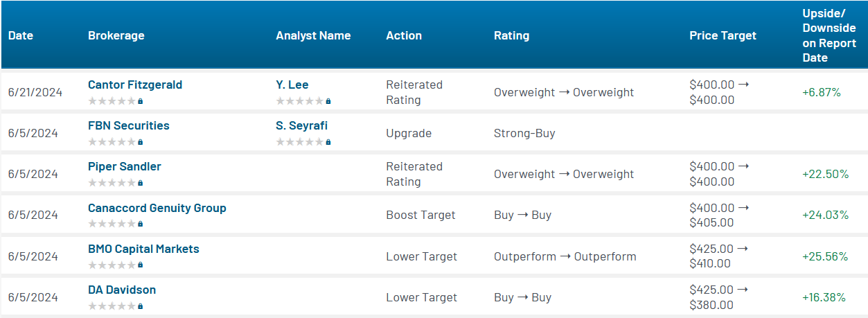Select the +22.50% upside value
The image size is (868, 318).
(826, 174)
